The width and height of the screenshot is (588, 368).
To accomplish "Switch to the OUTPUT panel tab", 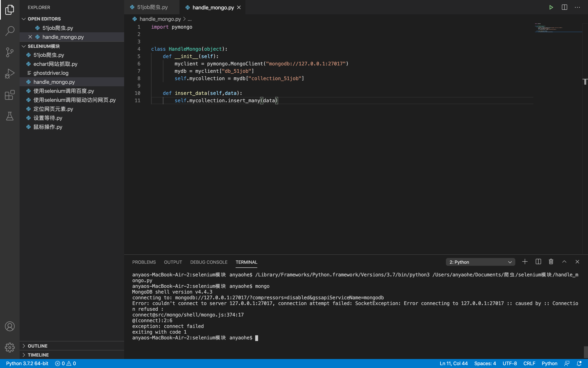I will click(x=173, y=262).
